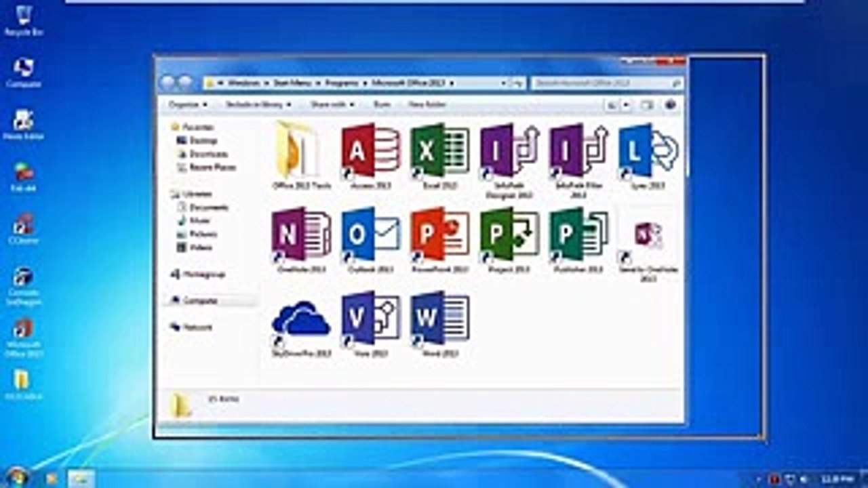The height and width of the screenshot is (488, 868).
Task: Launch the Excel 2013 shortcut
Action: tap(440, 156)
